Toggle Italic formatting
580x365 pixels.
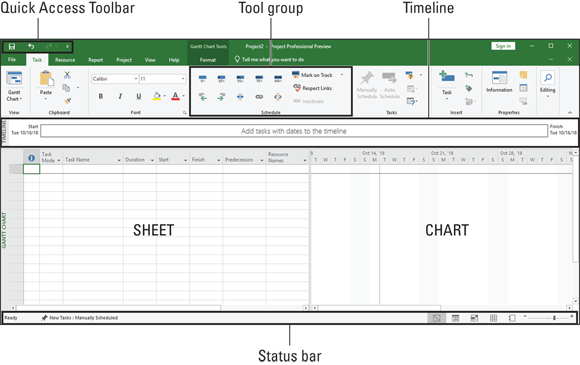pyautogui.click(x=120, y=97)
